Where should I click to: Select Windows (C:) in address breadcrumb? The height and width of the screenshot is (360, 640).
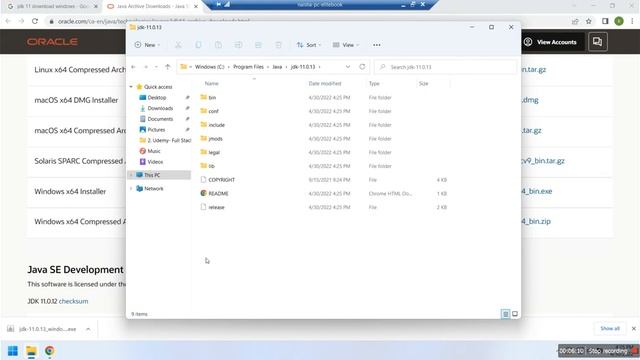click(209, 67)
